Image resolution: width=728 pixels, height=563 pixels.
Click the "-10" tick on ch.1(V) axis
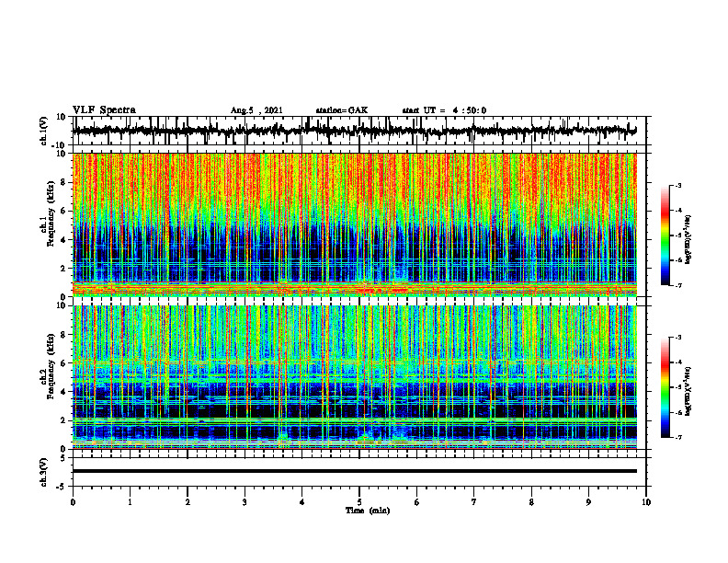tap(60, 145)
